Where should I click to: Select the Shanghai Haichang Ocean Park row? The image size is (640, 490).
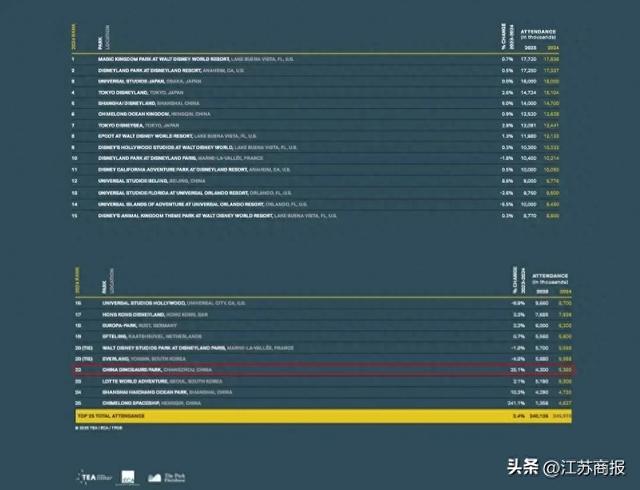[x=324, y=392]
